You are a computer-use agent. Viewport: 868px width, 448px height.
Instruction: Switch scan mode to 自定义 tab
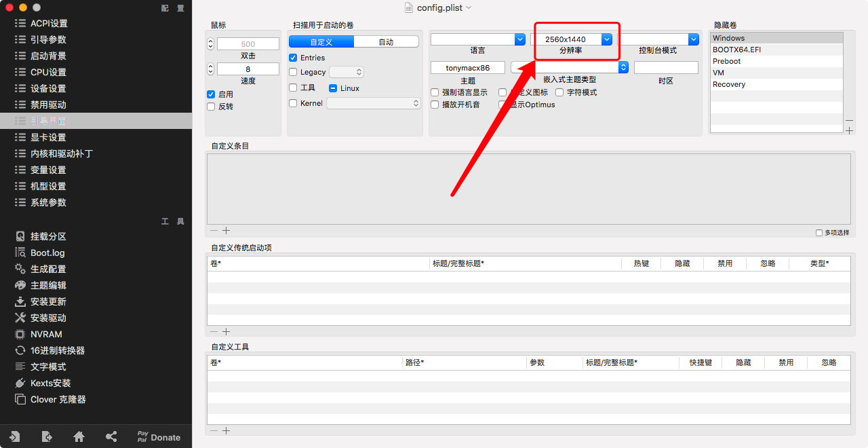click(321, 41)
